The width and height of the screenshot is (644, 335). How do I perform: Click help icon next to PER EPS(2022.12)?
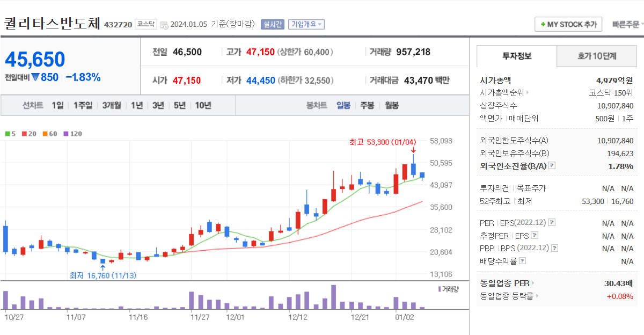(552, 222)
